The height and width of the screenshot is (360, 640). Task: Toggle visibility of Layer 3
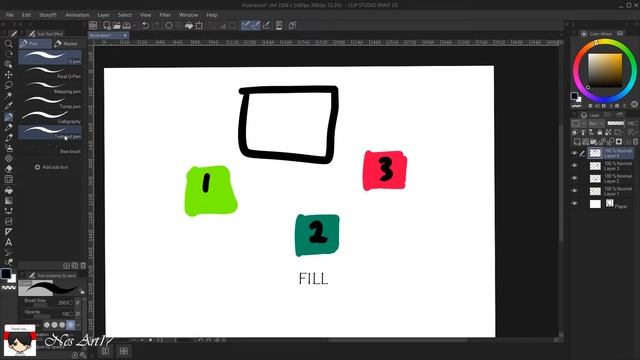coord(575,166)
